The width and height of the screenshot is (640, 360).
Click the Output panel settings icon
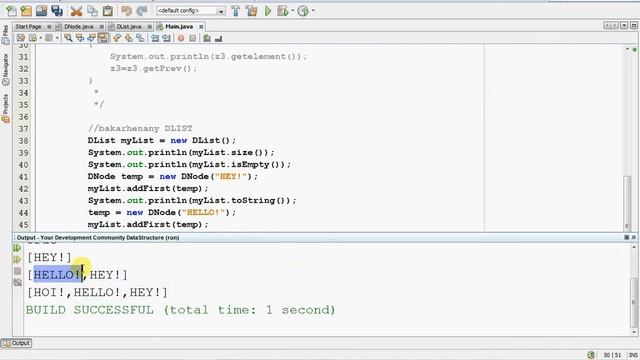tap(17, 282)
